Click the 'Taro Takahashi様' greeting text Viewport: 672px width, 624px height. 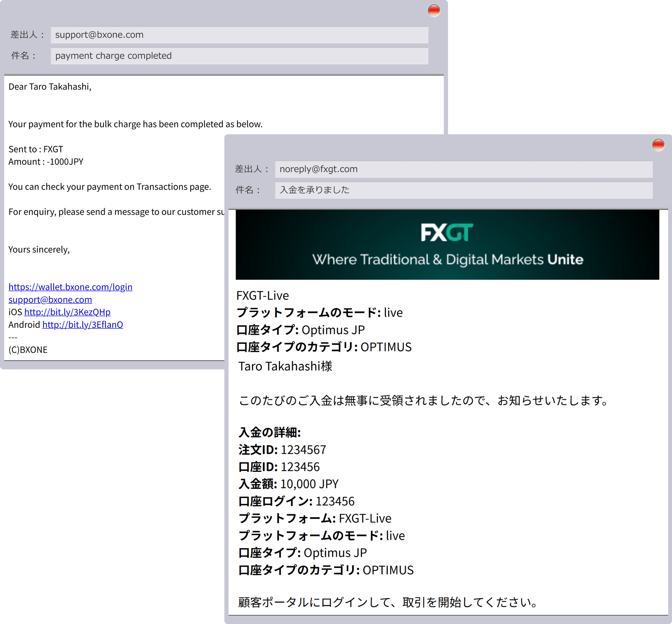click(x=285, y=366)
